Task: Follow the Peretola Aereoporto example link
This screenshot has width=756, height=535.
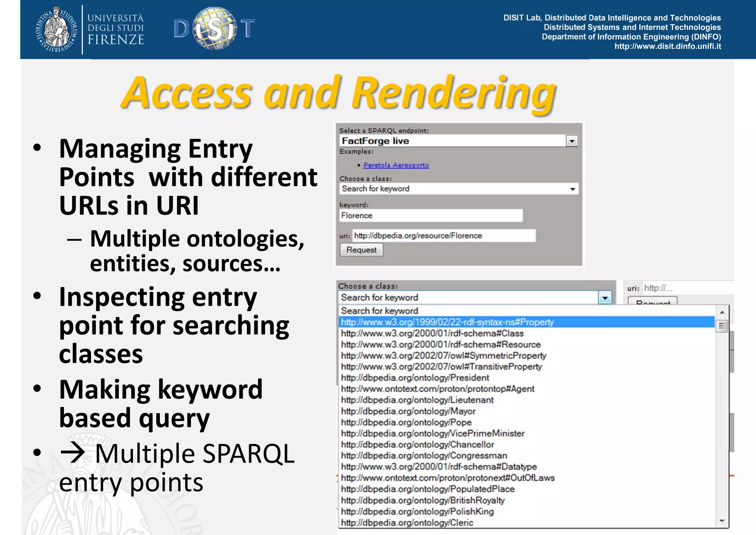Action: coord(396,165)
